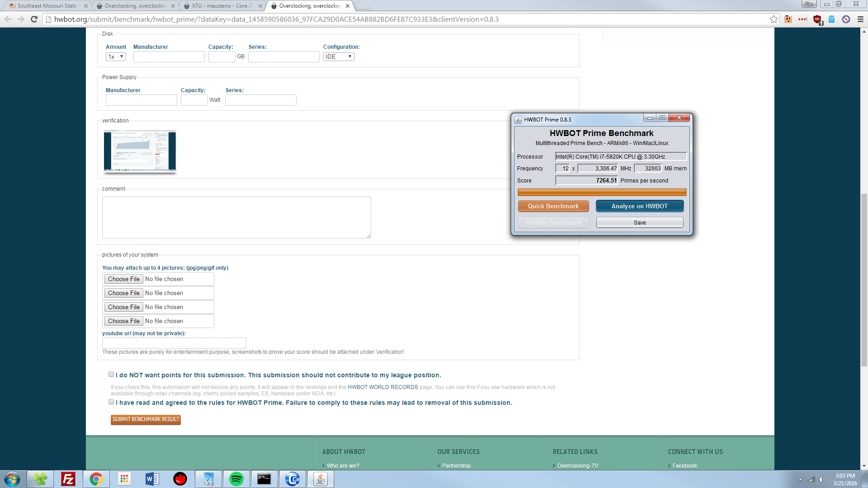Click into the comment text area
The height and width of the screenshot is (488, 868).
pos(236,217)
